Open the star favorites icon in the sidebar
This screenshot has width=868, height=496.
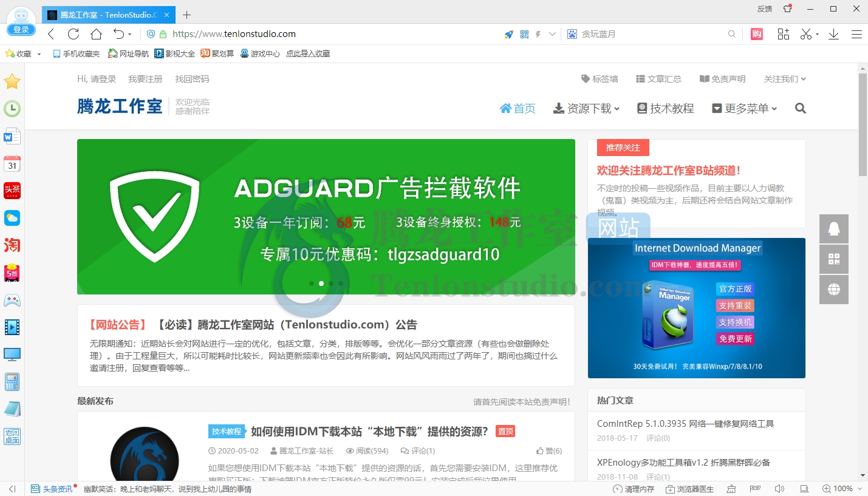(x=12, y=81)
